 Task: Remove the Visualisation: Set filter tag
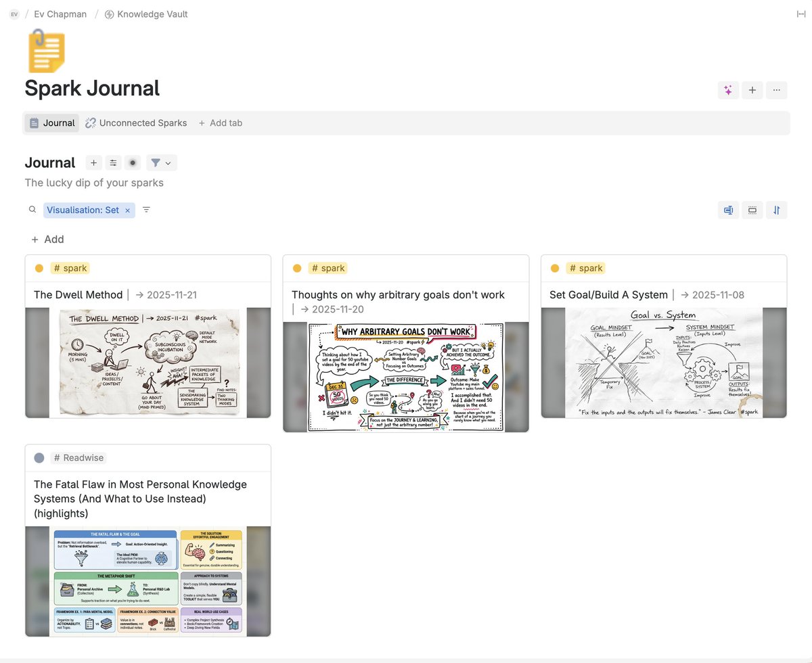[x=127, y=210]
